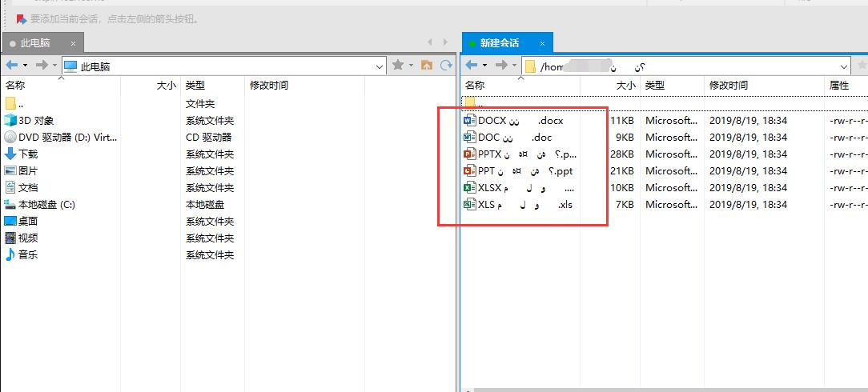Select the 本地磁盘 (C:) drive icon
The image size is (868, 392).
point(10,205)
